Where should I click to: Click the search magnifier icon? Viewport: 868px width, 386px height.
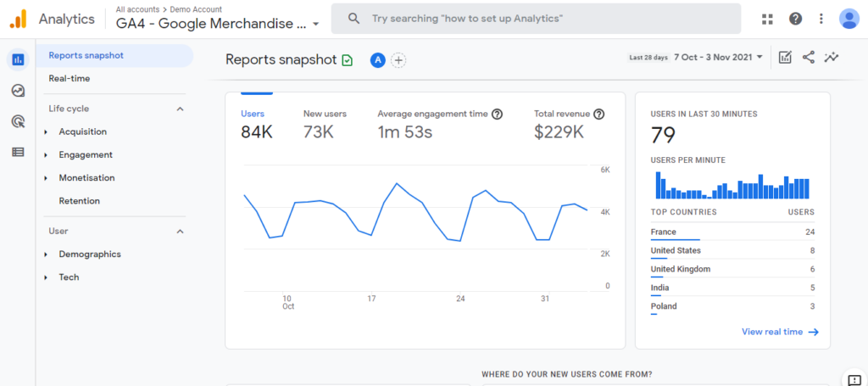(353, 19)
